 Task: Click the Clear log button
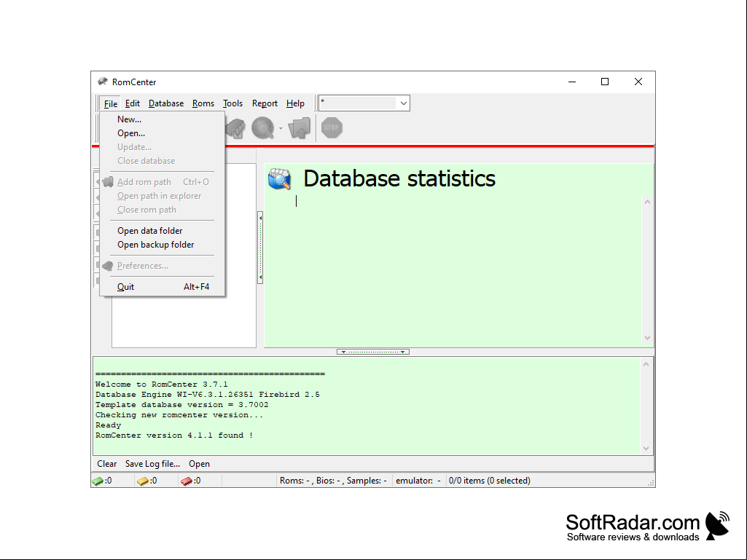[x=106, y=464]
